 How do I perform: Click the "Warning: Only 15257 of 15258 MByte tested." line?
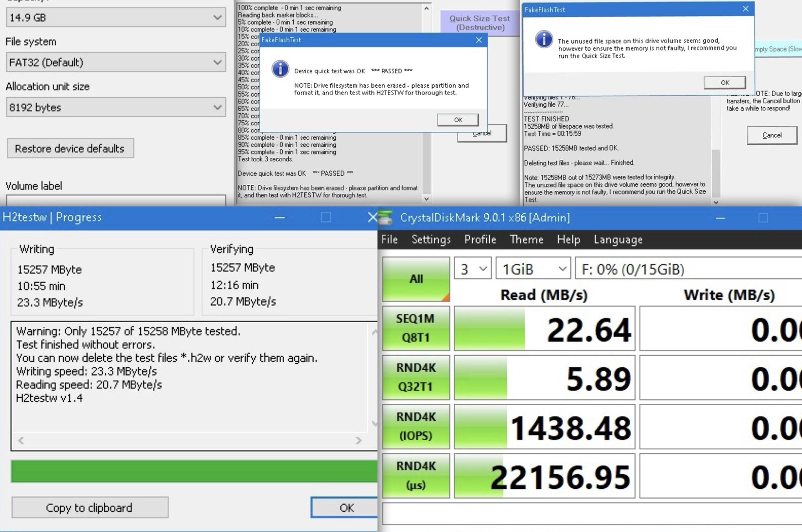128,331
